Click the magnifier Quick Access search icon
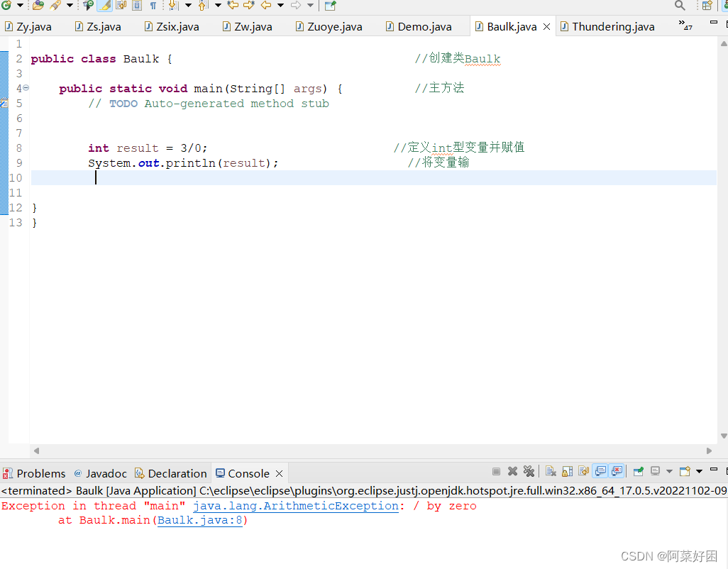 [680, 6]
